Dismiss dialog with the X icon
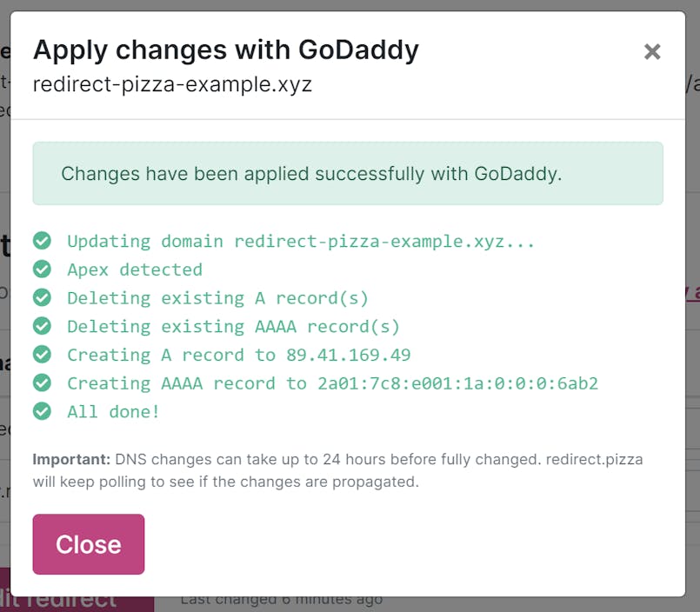700x612 pixels. (652, 52)
